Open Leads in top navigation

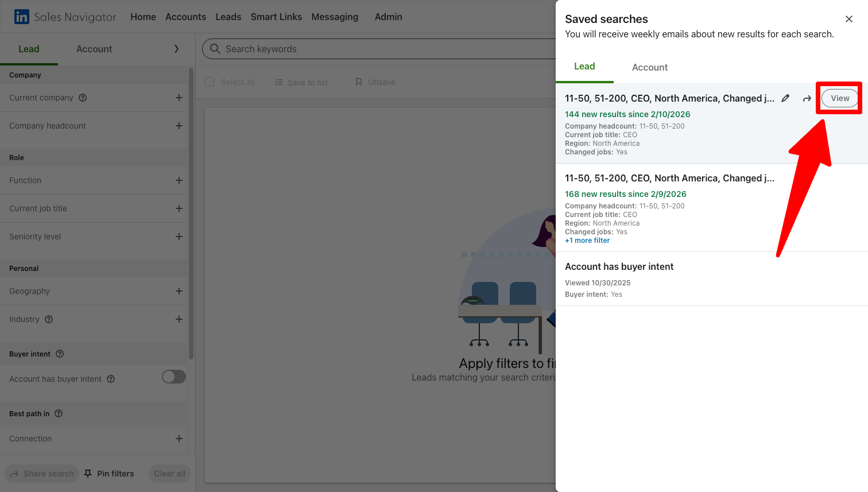click(228, 17)
